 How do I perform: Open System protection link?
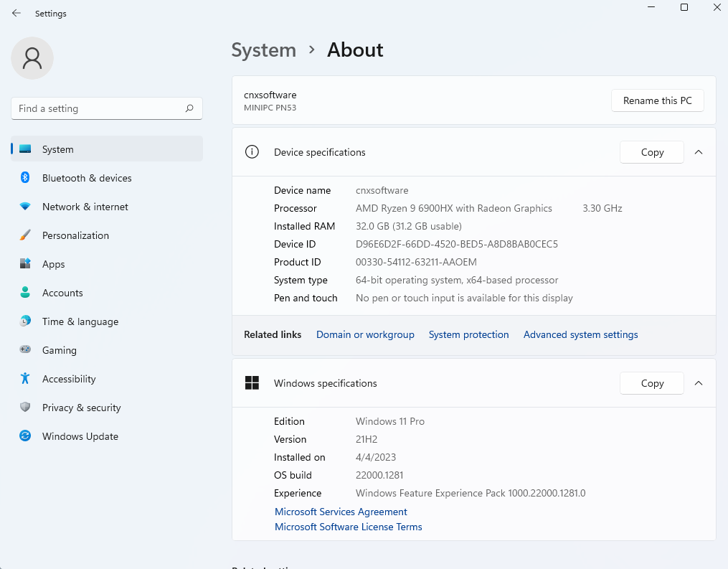pyautogui.click(x=468, y=334)
